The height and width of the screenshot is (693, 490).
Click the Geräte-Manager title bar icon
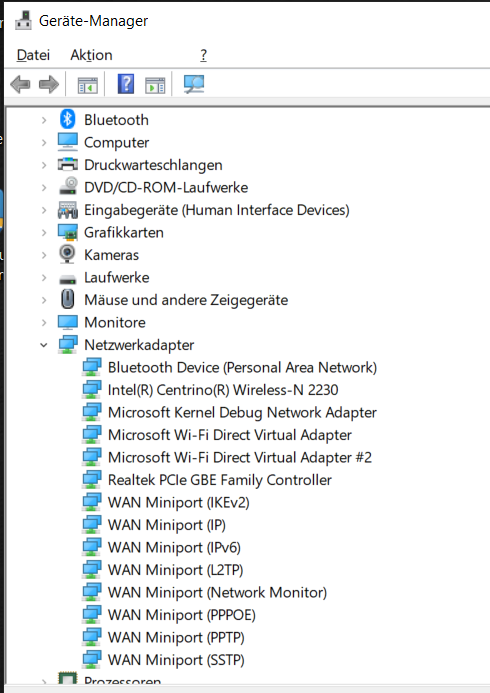23,20
